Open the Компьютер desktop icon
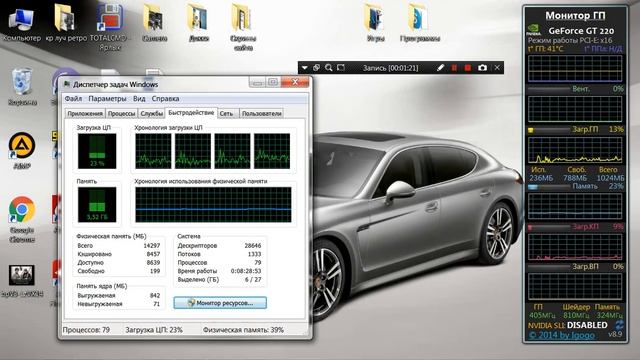The height and width of the screenshot is (360, 640). [x=21, y=24]
